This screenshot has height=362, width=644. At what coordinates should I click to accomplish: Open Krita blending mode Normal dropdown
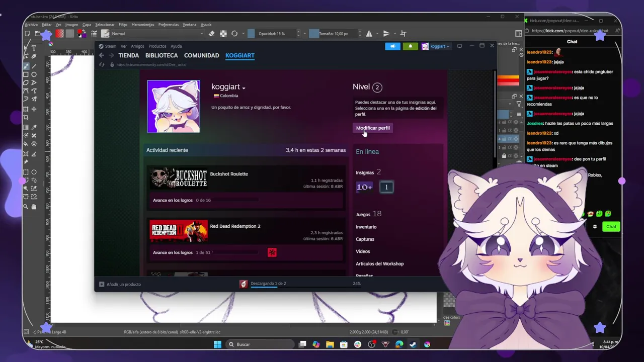(x=157, y=34)
